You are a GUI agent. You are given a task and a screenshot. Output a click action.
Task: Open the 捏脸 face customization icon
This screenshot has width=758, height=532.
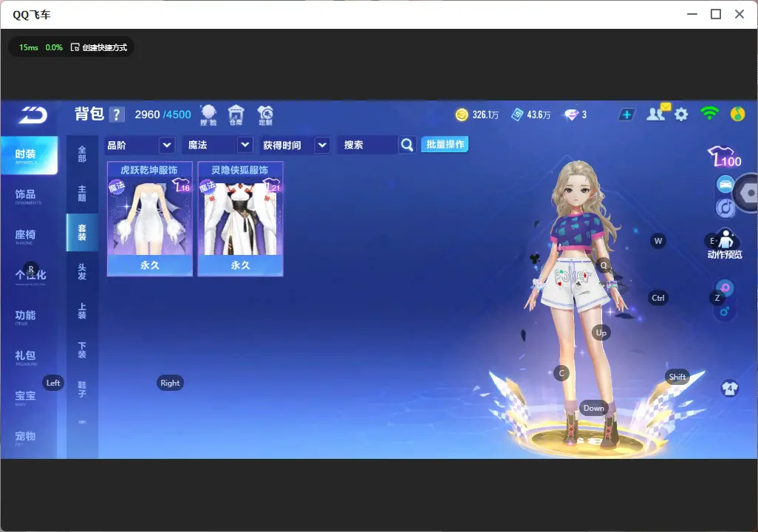click(209, 115)
